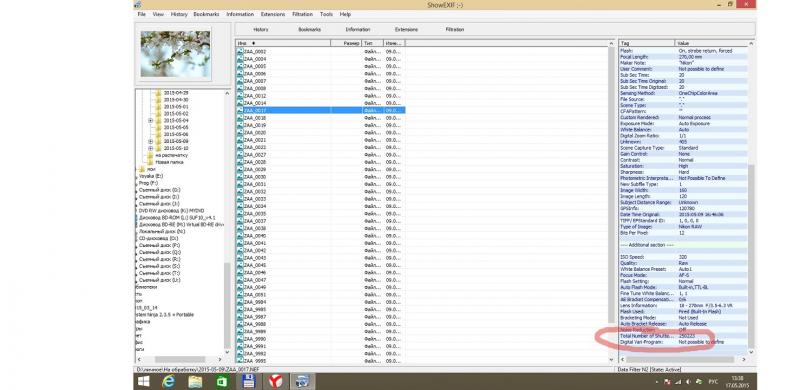Click the Information toolbar button
This screenshot has height=390, width=800.
[x=358, y=30]
